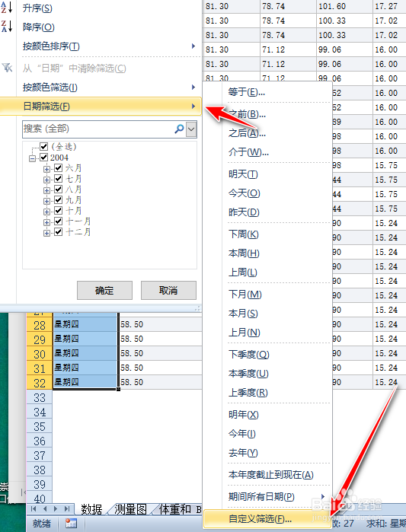The image size is (406, 532).
Task: Click the descending sort Z-A icon
Action: [7, 26]
